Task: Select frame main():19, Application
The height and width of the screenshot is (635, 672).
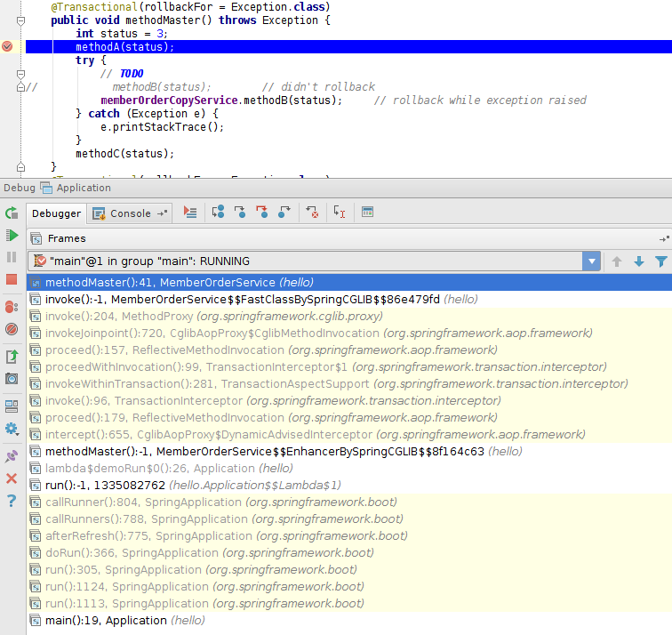Action: click(x=349, y=621)
